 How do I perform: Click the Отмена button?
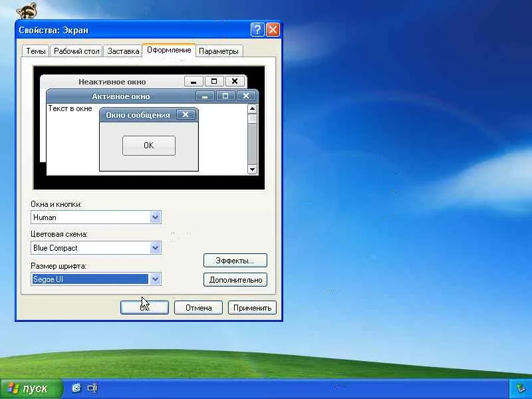point(198,308)
